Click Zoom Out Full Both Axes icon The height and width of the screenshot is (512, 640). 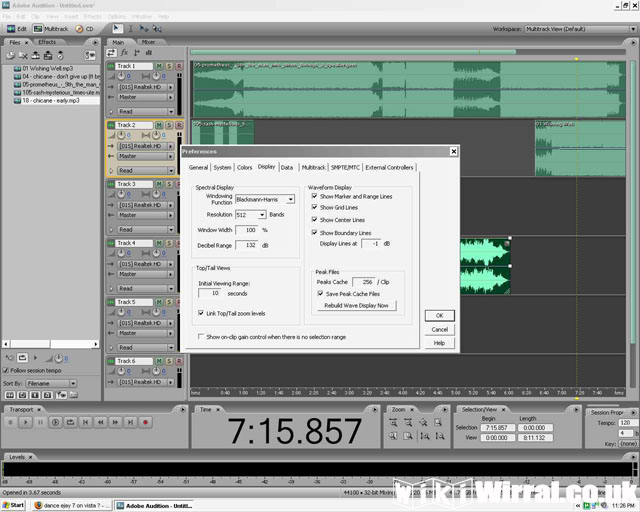423,422
